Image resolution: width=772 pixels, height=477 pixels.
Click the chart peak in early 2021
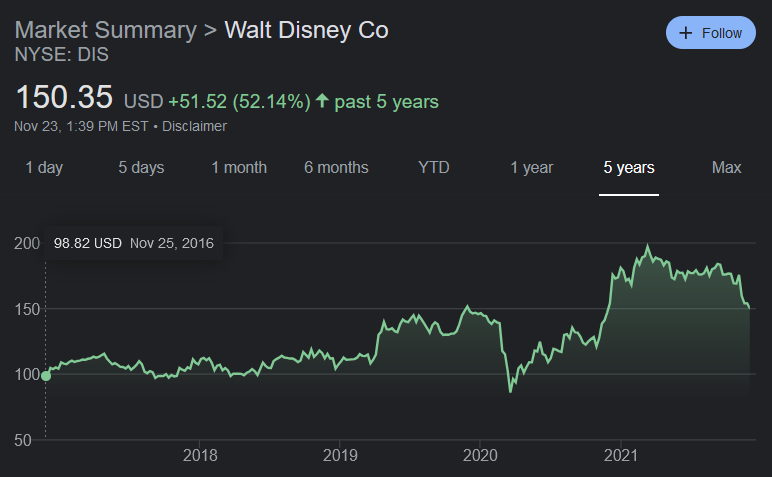pyautogui.click(x=648, y=246)
